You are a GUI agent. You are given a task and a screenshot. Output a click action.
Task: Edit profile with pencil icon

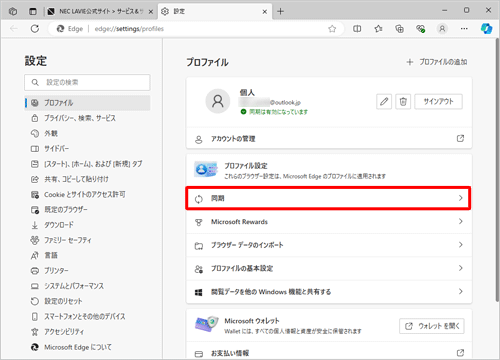384,101
